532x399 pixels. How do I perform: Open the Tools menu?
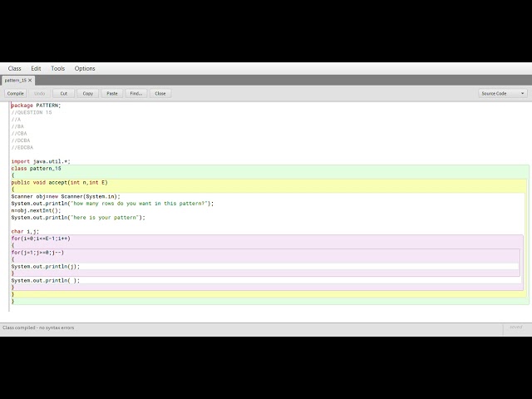(57, 68)
